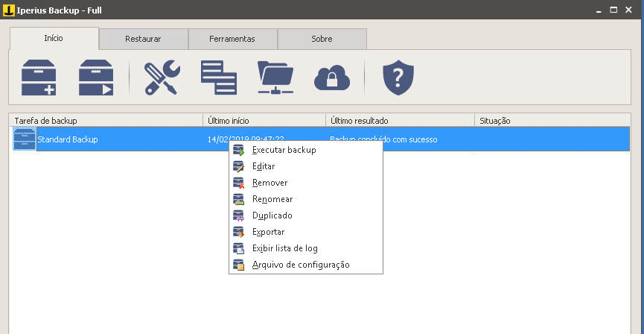
Task: Switch to the Início tab
Action: (54, 38)
